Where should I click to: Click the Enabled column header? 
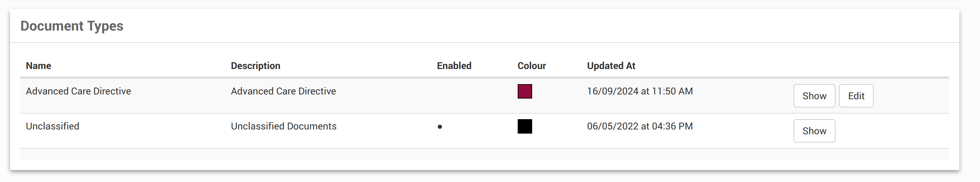454,66
